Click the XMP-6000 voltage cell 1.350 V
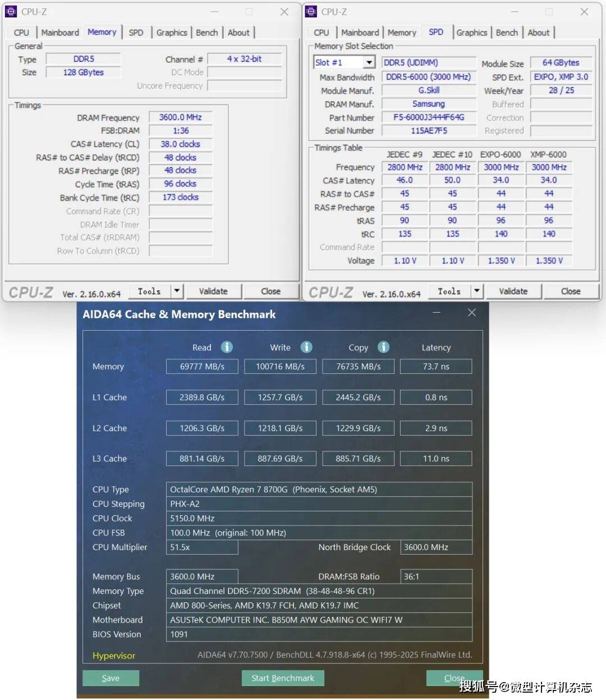606x700 pixels. coord(549,260)
